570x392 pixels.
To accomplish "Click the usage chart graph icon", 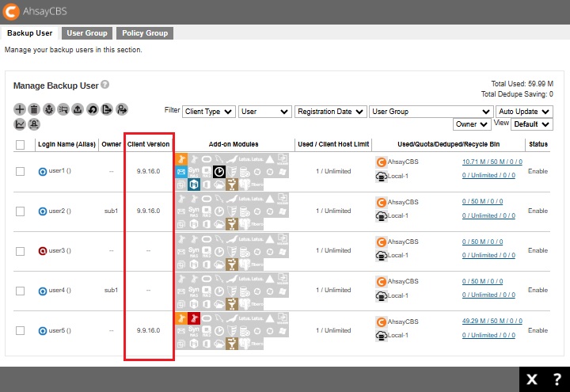I will [x=20, y=124].
